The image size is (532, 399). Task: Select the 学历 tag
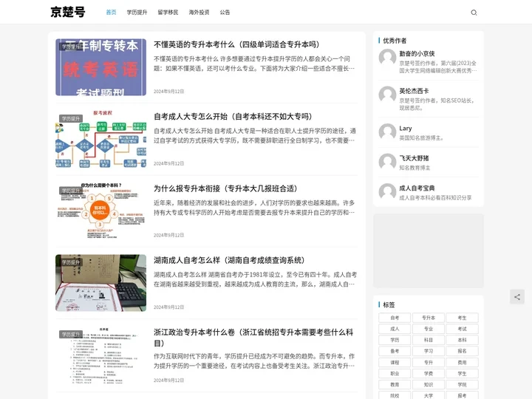(395, 340)
